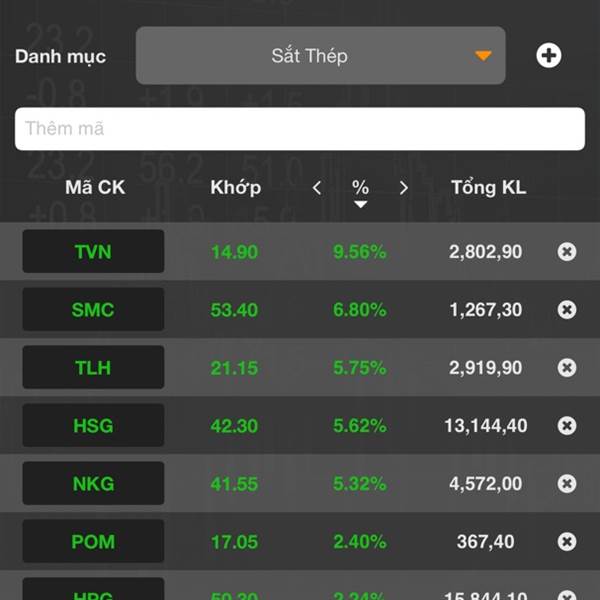This screenshot has height=600, width=600.
Task: Delete POM row via its X icon
Action: [x=567, y=541]
